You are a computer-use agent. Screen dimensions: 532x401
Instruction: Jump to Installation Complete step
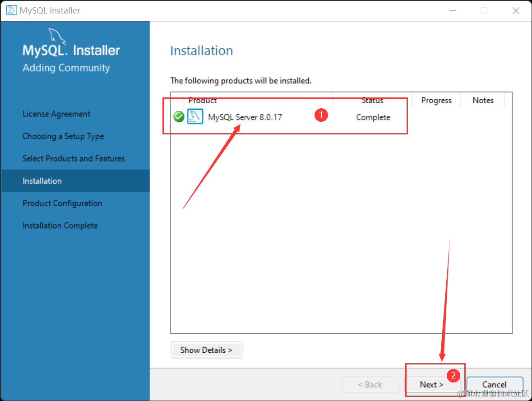(60, 226)
